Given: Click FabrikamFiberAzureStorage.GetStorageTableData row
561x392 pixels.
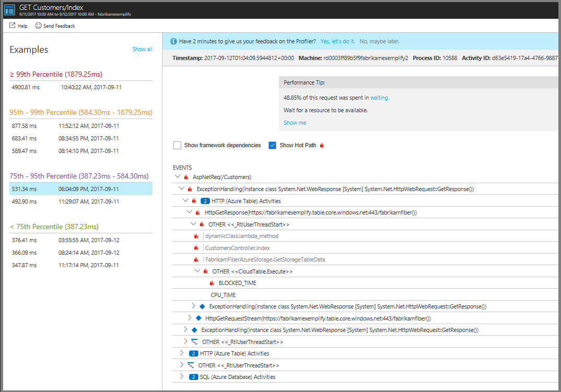Looking at the screenshot, I should [365, 259].
